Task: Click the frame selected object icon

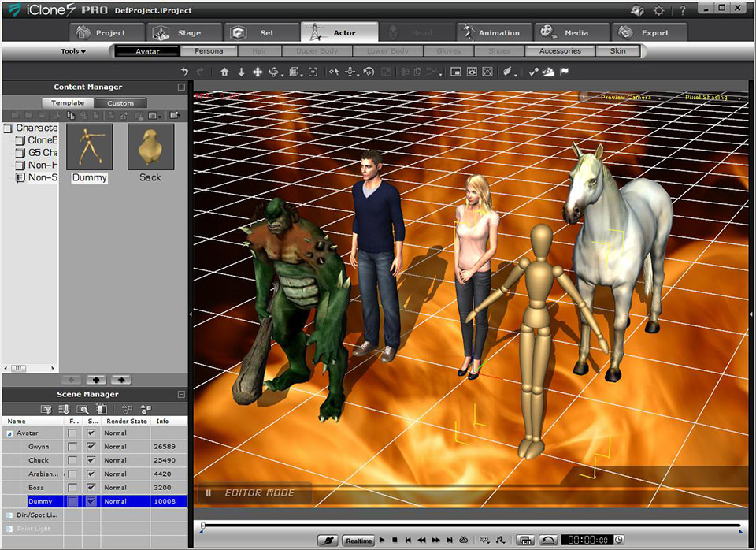Action: [313, 72]
